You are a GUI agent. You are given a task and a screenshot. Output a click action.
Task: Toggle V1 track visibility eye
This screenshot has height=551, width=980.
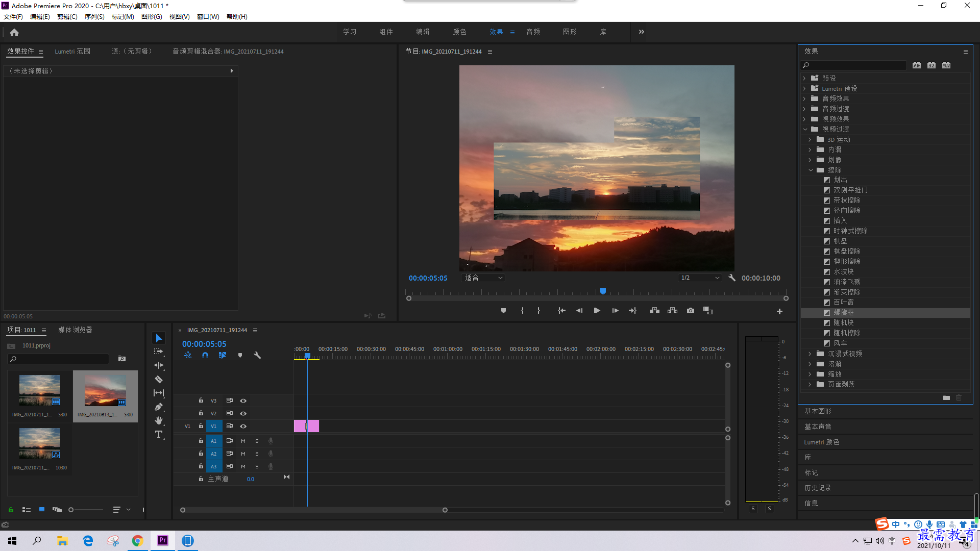pos(243,427)
